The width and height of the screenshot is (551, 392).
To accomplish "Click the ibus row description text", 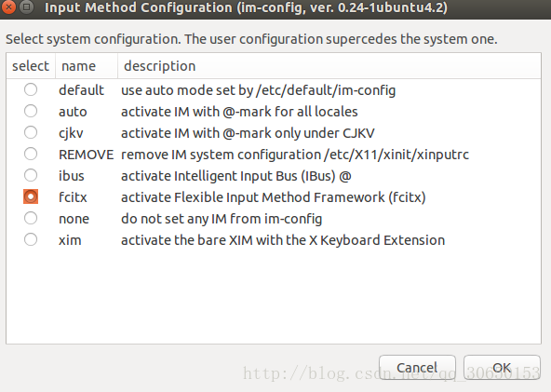I will [x=236, y=176].
